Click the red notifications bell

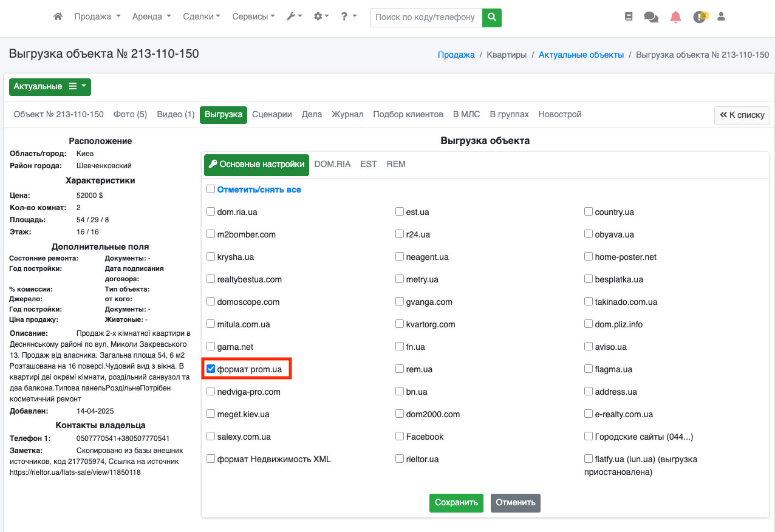click(675, 17)
